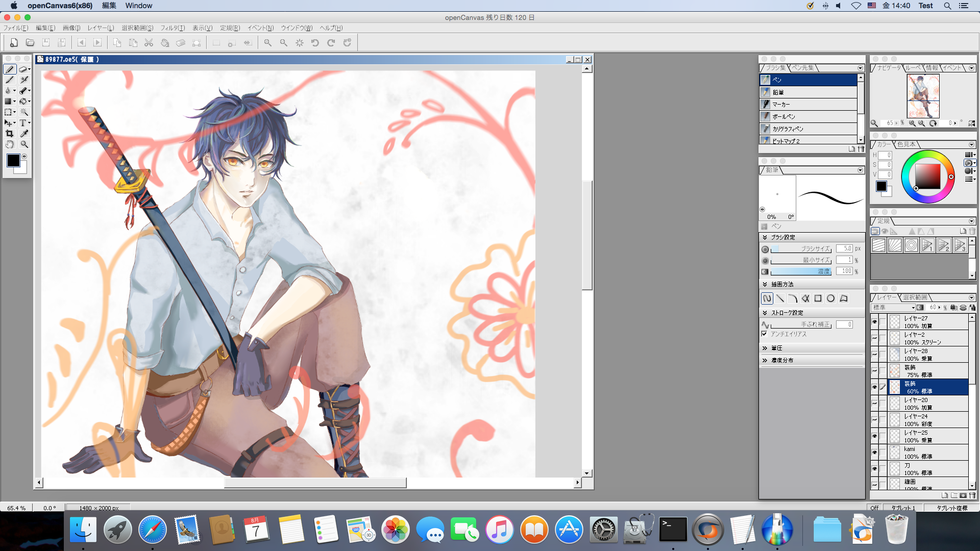Select the ボールペン brush preset
The image size is (980, 551).
[x=808, y=117]
